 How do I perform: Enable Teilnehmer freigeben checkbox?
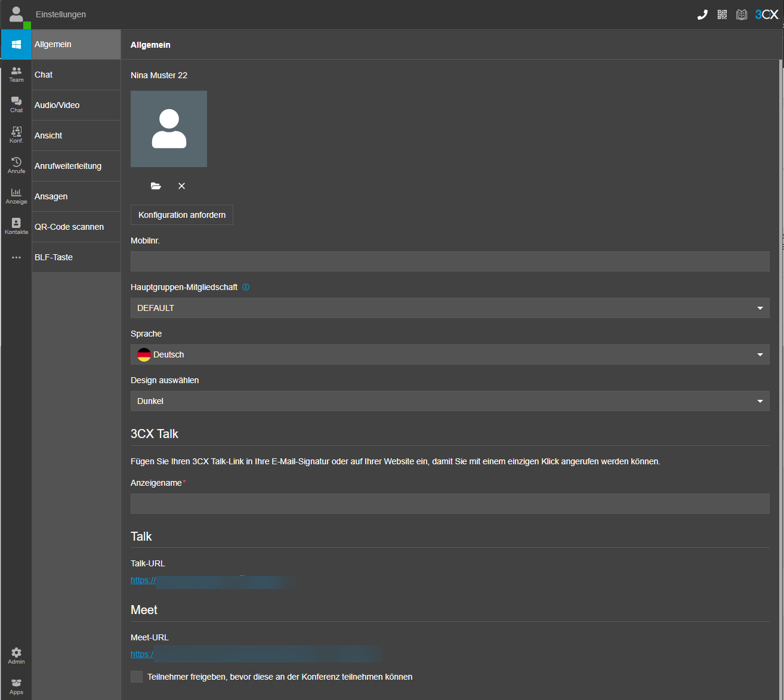coord(137,677)
